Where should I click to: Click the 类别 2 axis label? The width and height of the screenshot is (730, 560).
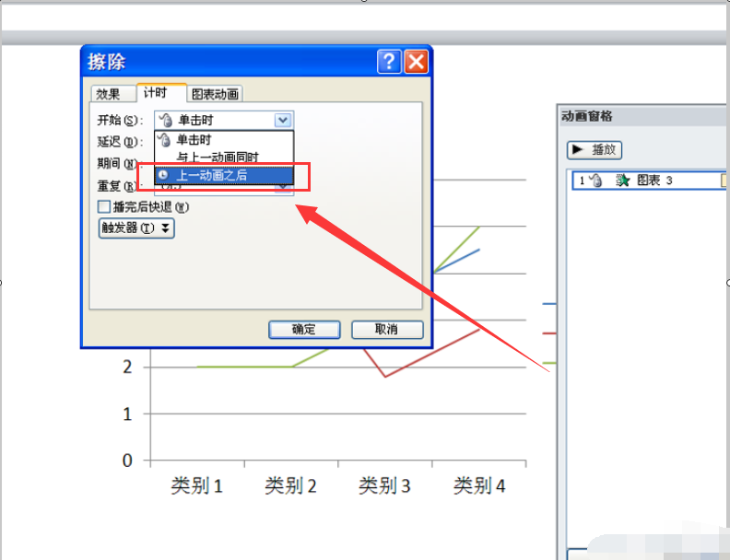290,485
